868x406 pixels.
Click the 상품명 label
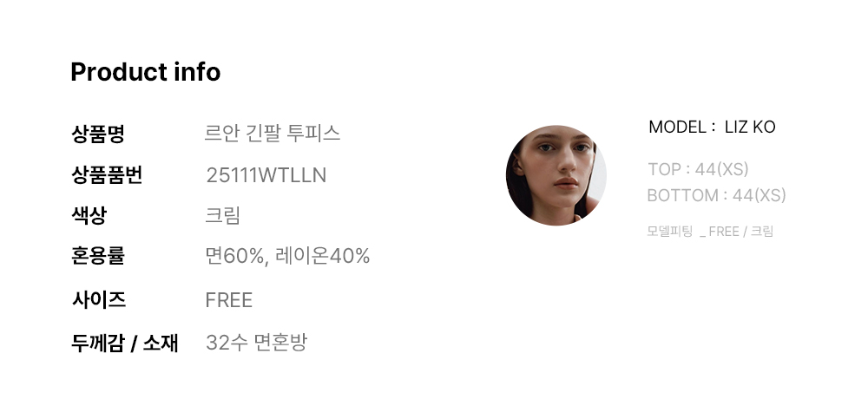(x=98, y=134)
